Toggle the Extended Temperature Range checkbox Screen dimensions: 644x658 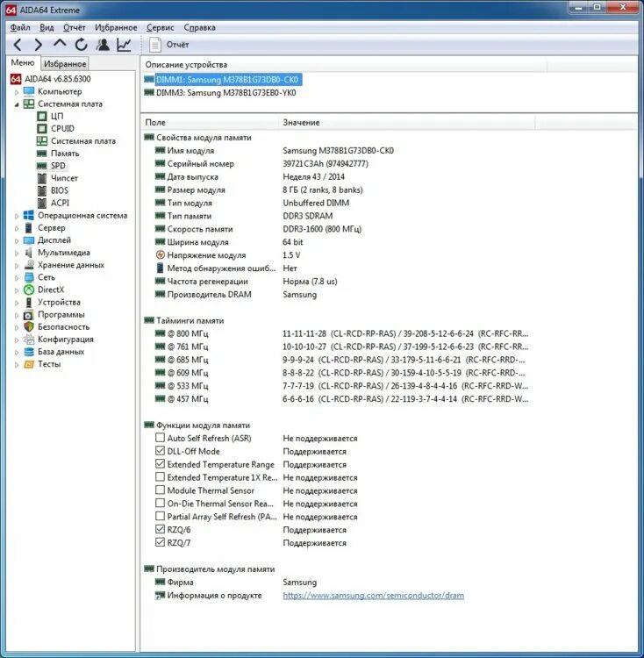[160, 464]
